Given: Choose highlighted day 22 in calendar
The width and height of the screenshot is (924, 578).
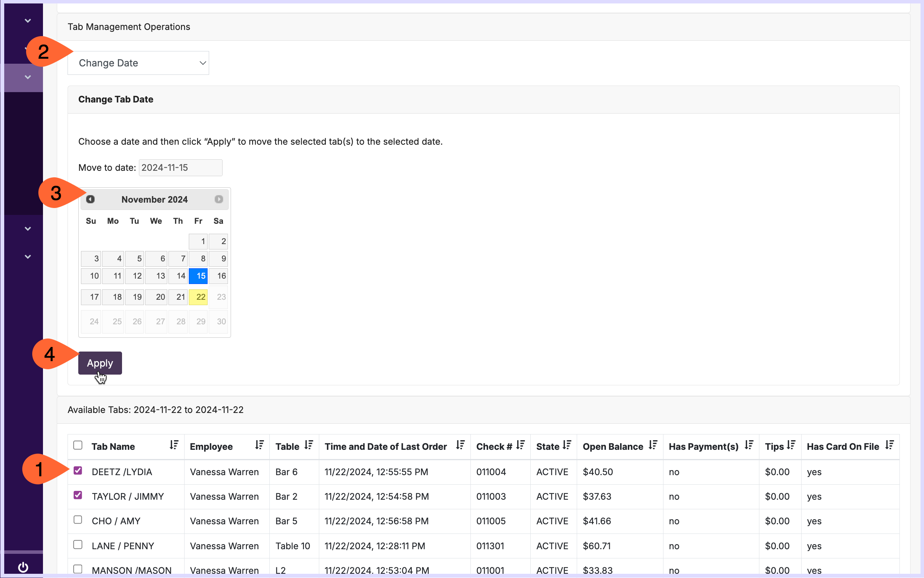Looking at the screenshot, I should pyautogui.click(x=198, y=297).
